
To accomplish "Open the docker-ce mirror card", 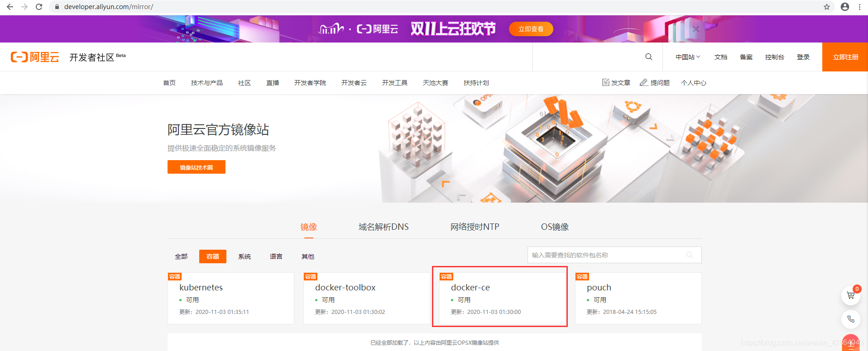I will tap(503, 298).
